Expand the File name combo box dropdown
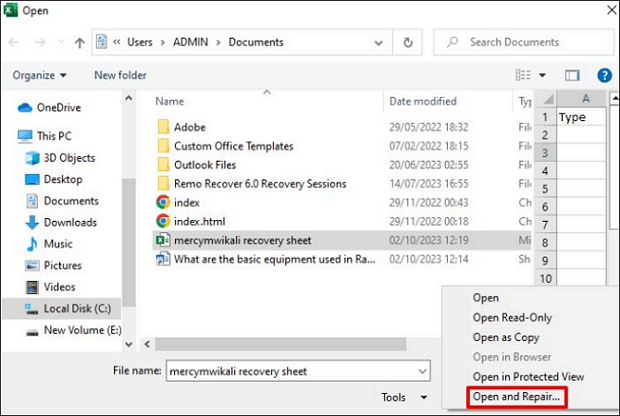This screenshot has height=416, width=620. 423,371
